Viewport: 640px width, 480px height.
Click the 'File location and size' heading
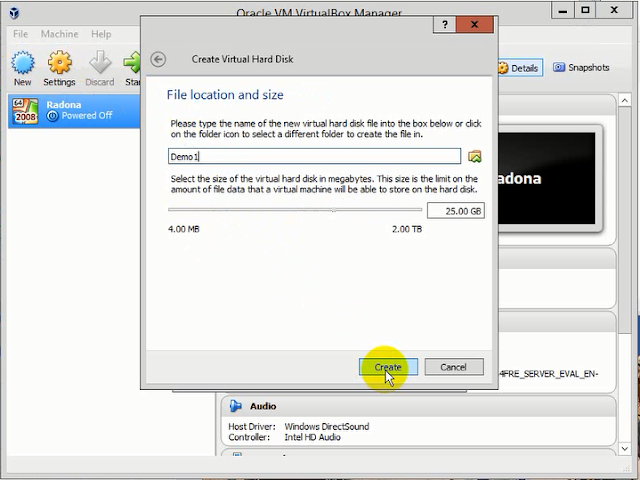tap(225, 95)
